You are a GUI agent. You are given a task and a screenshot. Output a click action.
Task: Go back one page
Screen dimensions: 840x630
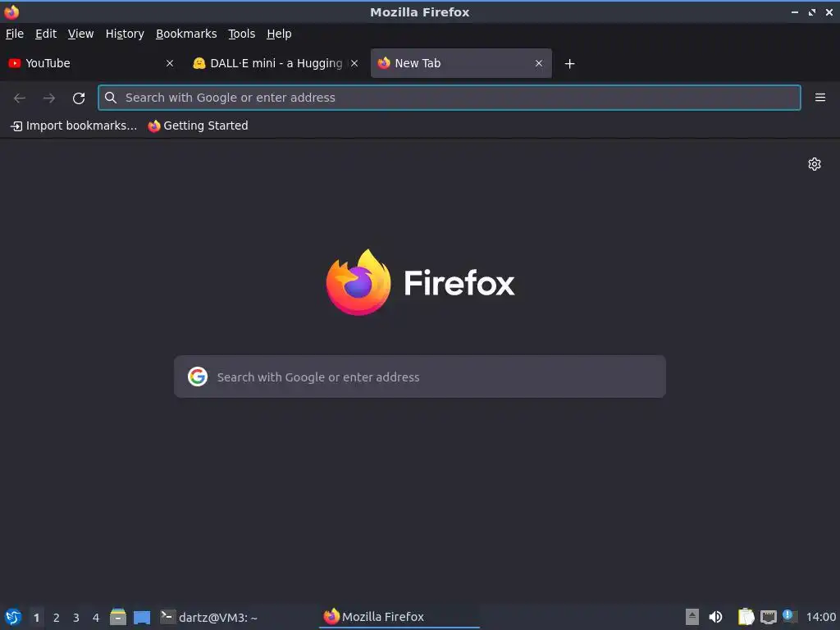pos(20,98)
